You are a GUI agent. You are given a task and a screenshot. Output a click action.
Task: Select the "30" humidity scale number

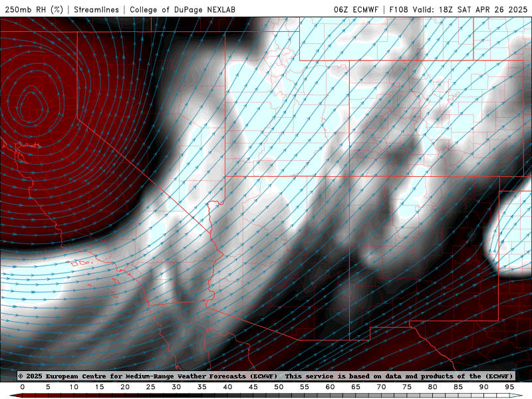click(176, 387)
